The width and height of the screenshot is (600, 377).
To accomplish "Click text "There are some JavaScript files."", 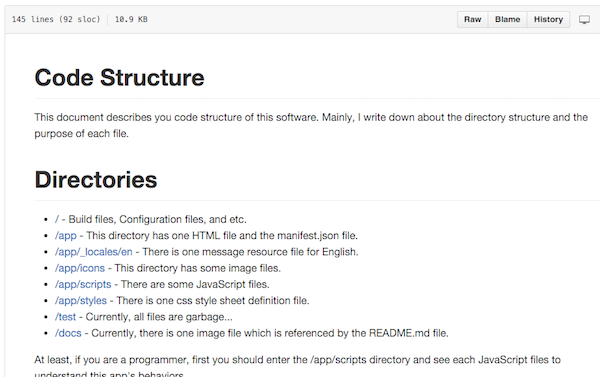I will 195,284.
